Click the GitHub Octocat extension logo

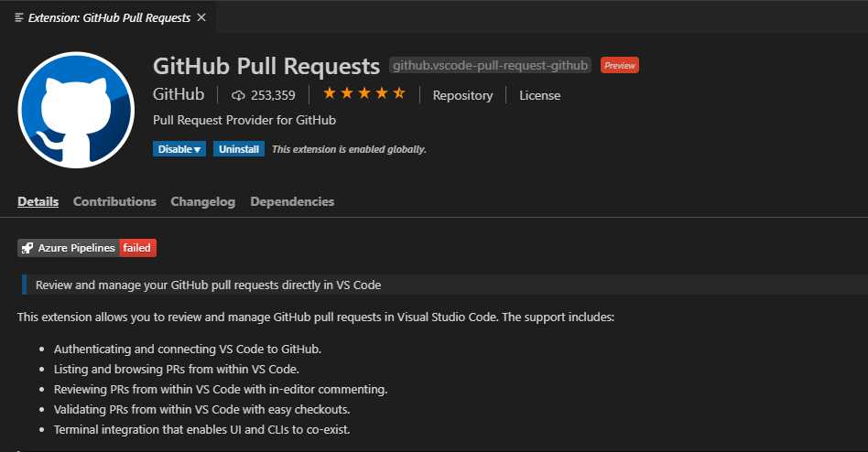[76, 110]
